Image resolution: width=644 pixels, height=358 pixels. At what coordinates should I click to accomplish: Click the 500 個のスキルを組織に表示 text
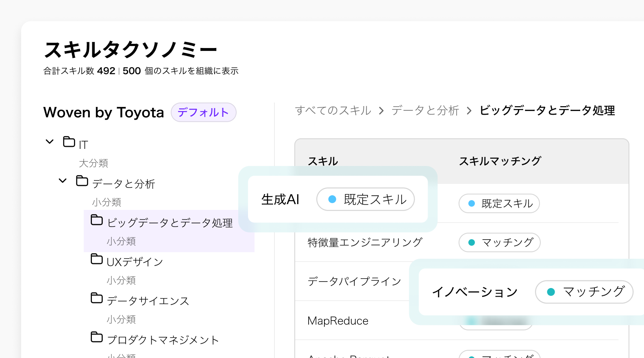(181, 71)
